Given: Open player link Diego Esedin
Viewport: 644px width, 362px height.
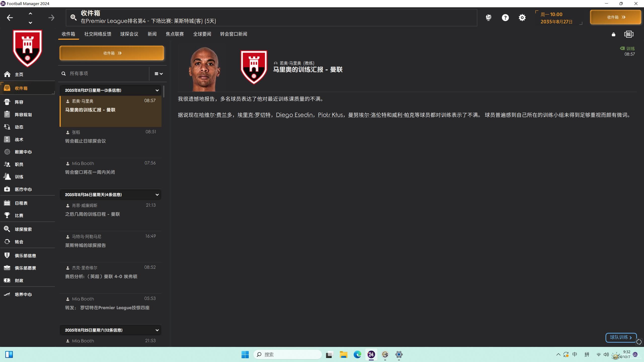Looking at the screenshot, I should [x=294, y=115].
